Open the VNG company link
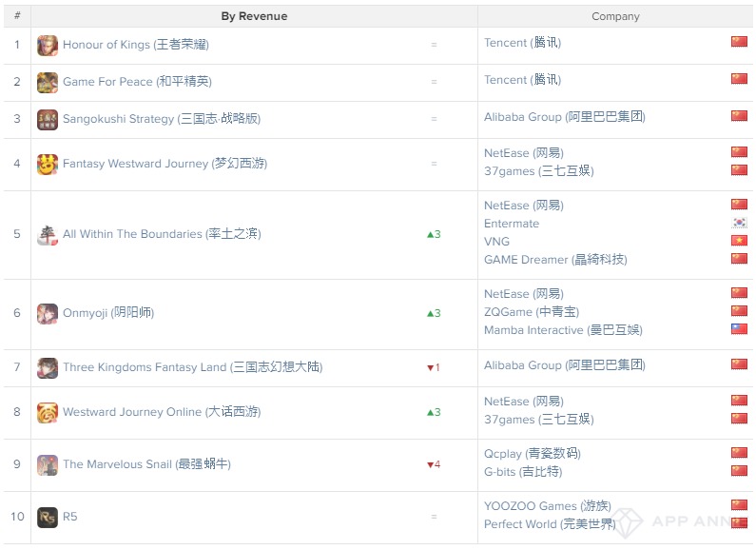The image size is (756, 550). [496, 242]
